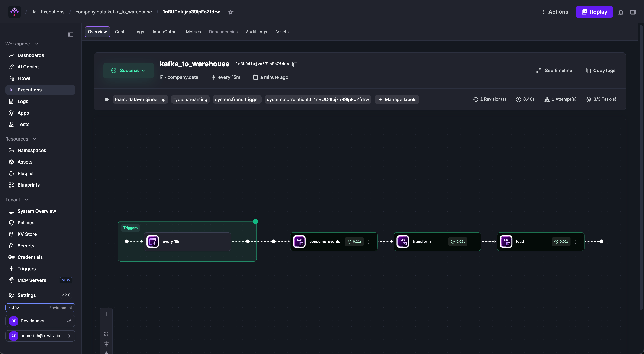Go to Flows

pos(40,78)
